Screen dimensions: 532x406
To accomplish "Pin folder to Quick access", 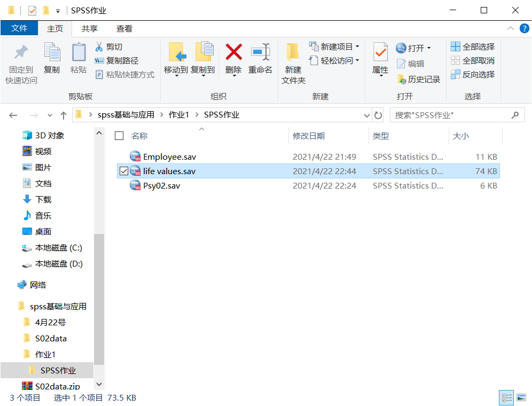I will 21,64.
